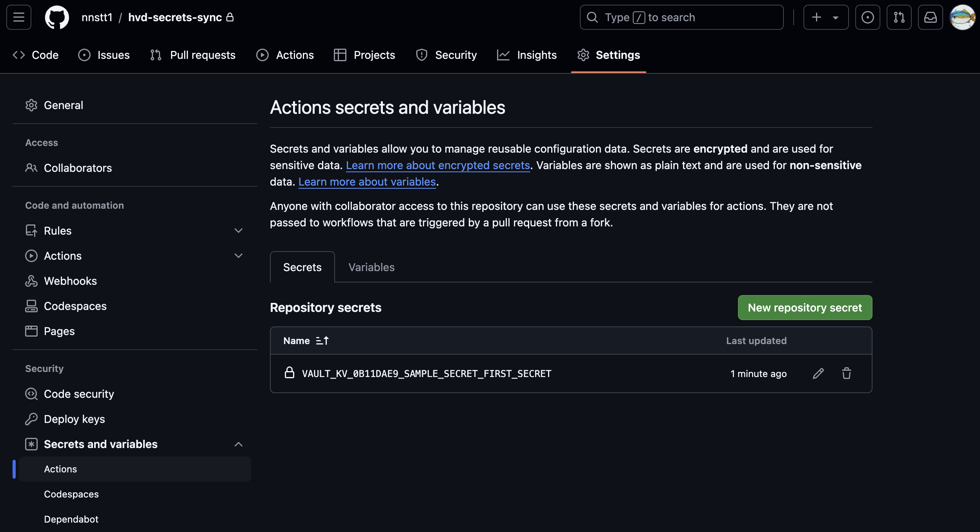Select the Secrets tab

pyautogui.click(x=302, y=267)
